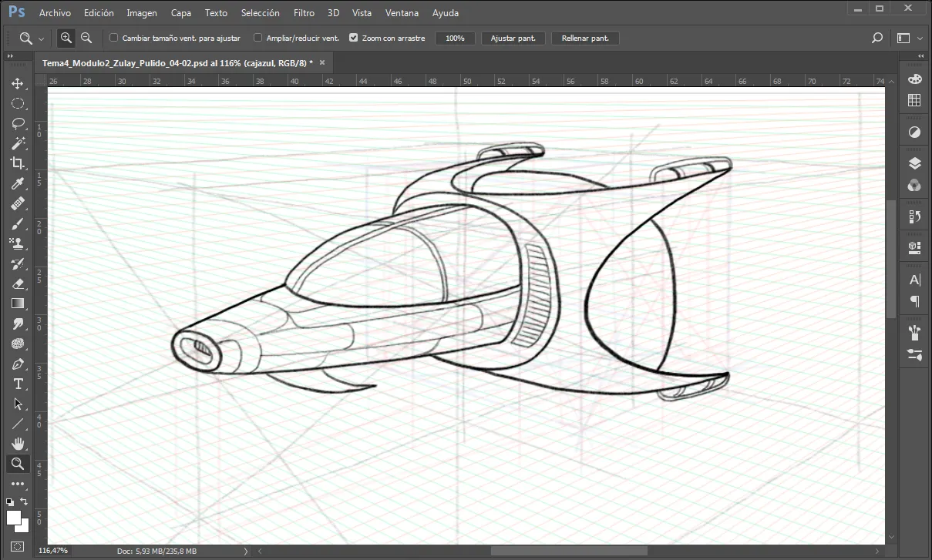
Task: Select the Horizontal Type tool
Action: coord(17,384)
